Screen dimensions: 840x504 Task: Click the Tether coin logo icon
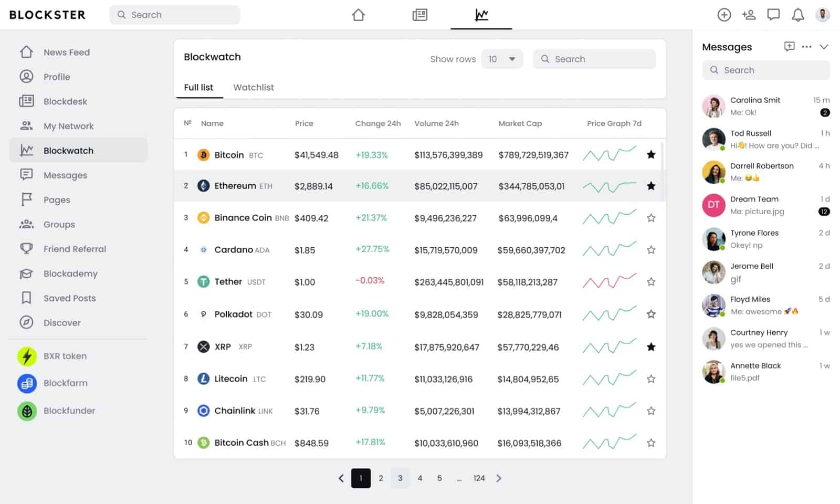tap(203, 282)
